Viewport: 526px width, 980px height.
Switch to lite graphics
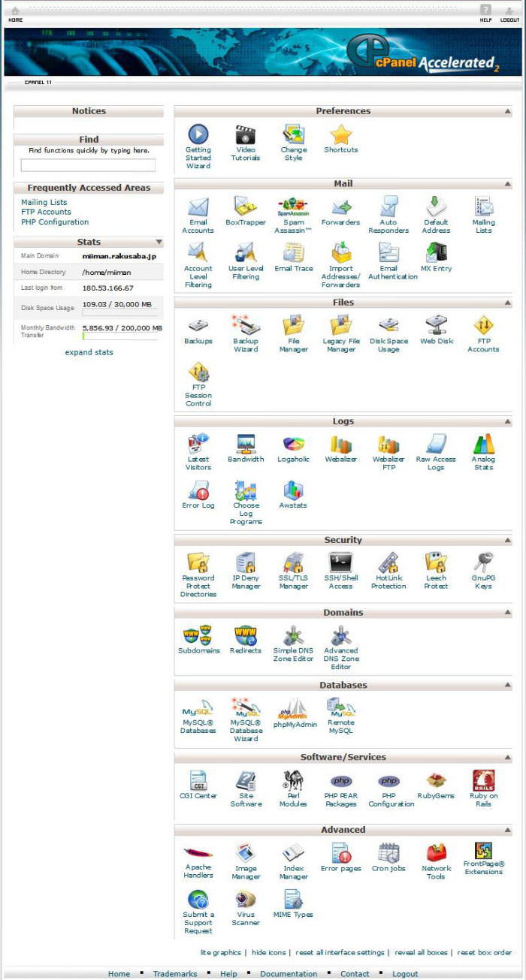coord(220,952)
